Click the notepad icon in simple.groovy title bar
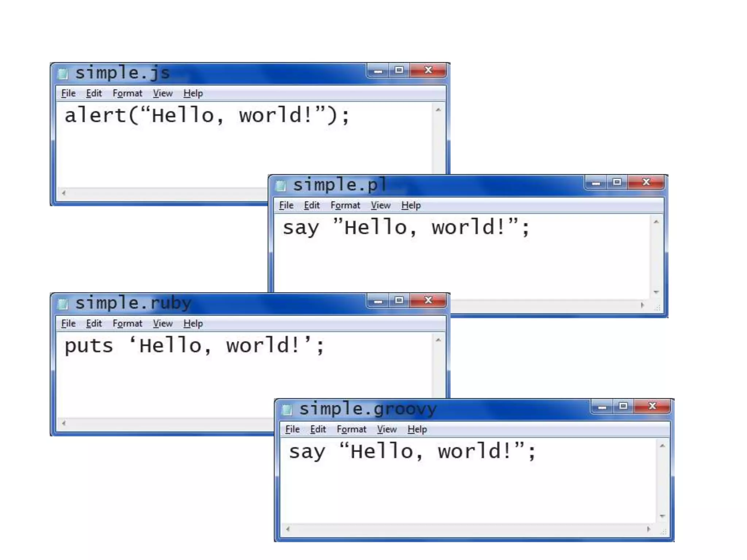Viewport: 747px width, 560px height. tap(287, 409)
